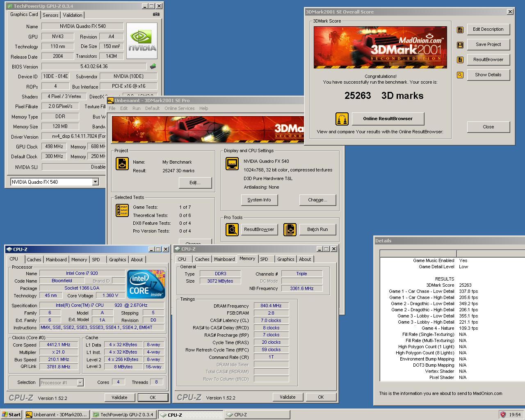Click the CPU-Z Specification field

pos(102,305)
